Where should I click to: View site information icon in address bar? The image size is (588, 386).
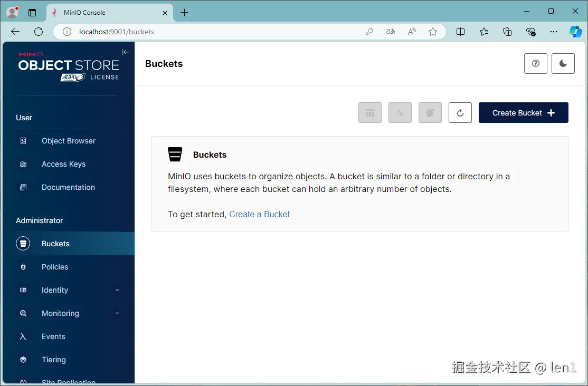67,32
